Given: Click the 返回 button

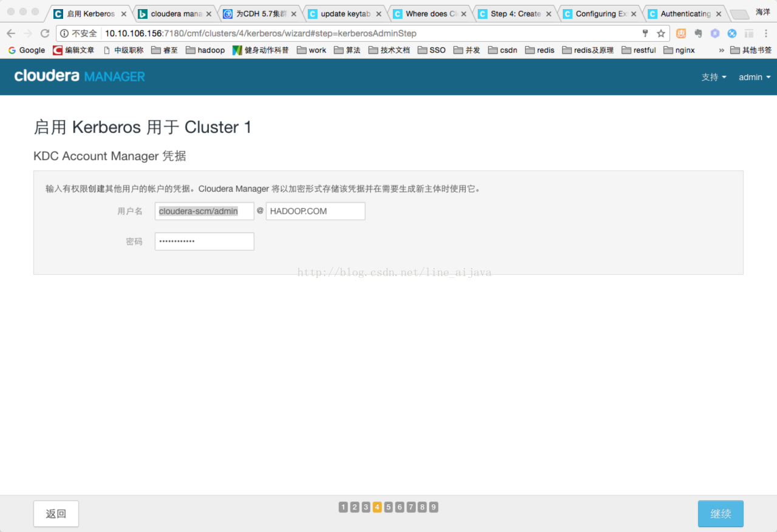Looking at the screenshot, I should pyautogui.click(x=56, y=514).
